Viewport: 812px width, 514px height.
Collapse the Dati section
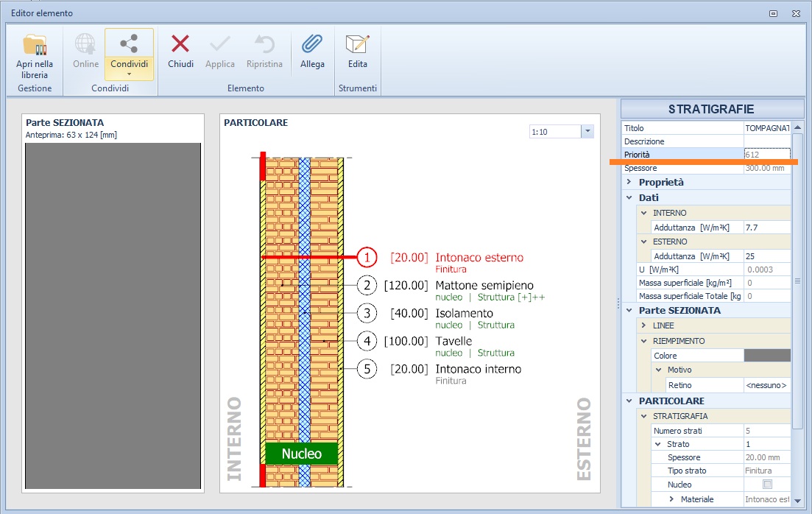click(629, 197)
